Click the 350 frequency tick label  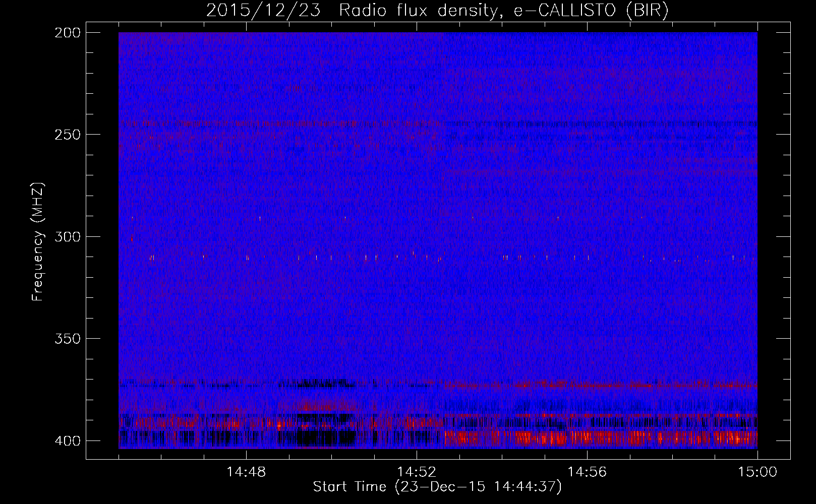[67, 339]
